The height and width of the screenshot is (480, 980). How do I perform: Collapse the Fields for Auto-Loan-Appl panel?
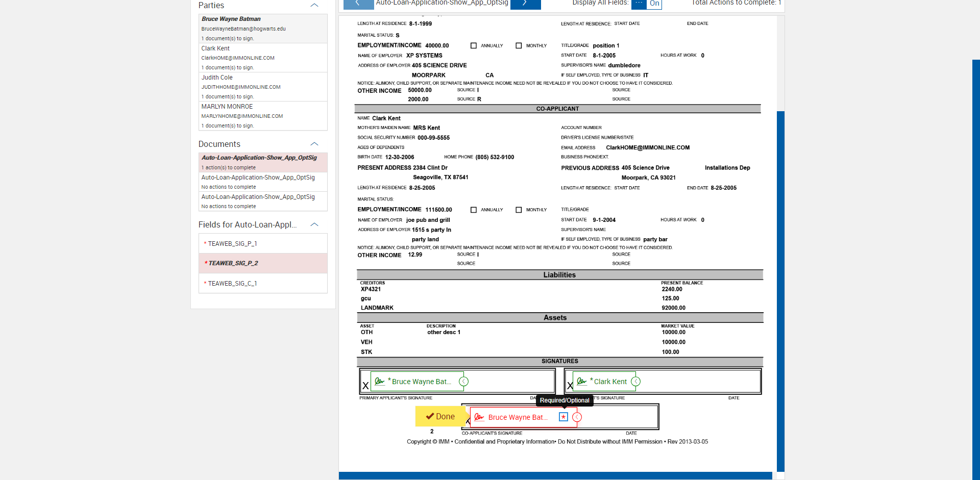[x=314, y=224]
